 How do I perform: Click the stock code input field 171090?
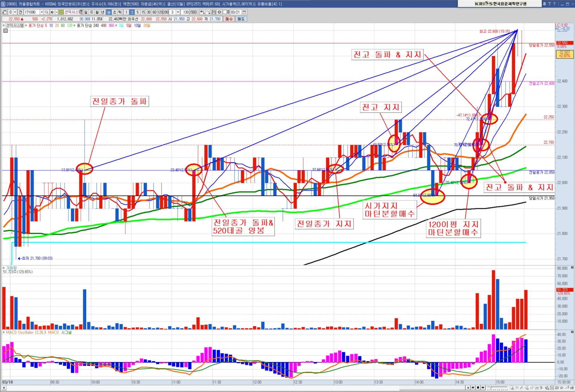32,12
